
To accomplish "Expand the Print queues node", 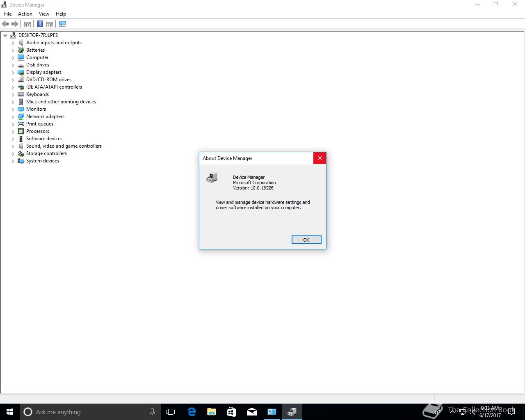I will pyautogui.click(x=13, y=124).
